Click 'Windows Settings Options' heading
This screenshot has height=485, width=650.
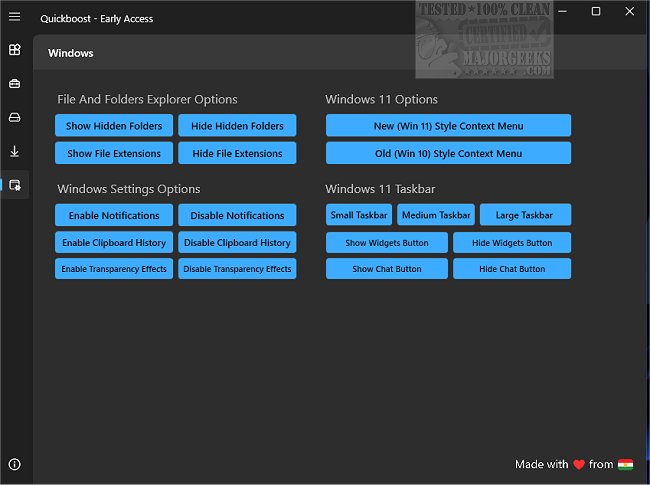tap(129, 189)
